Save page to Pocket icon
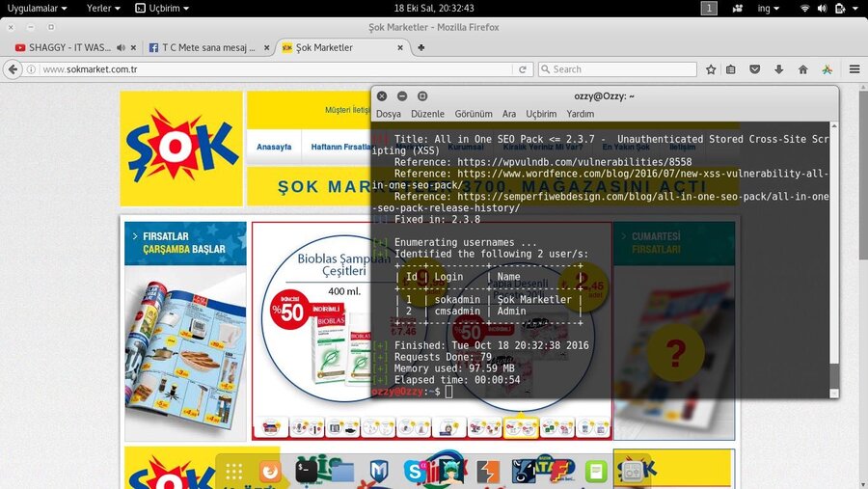The image size is (868, 489). (754, 69)
